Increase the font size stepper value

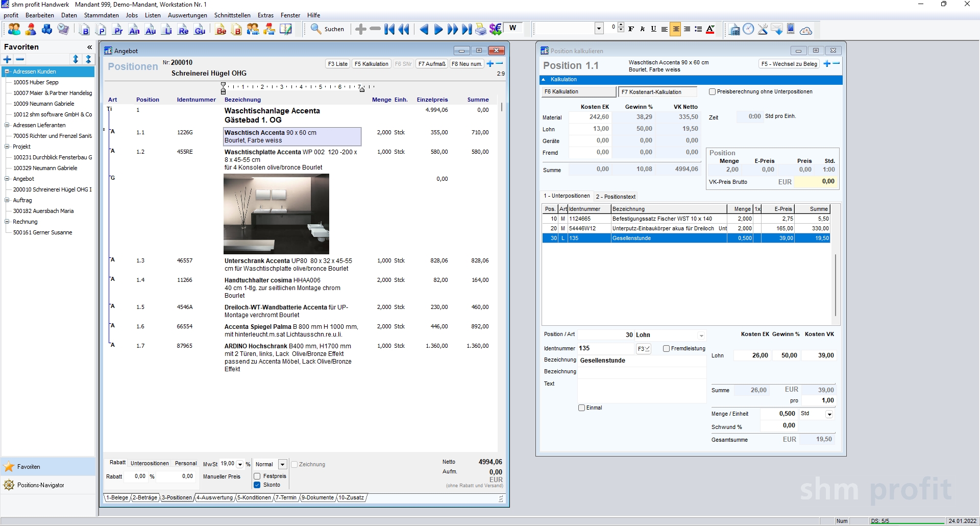[621, 26]
